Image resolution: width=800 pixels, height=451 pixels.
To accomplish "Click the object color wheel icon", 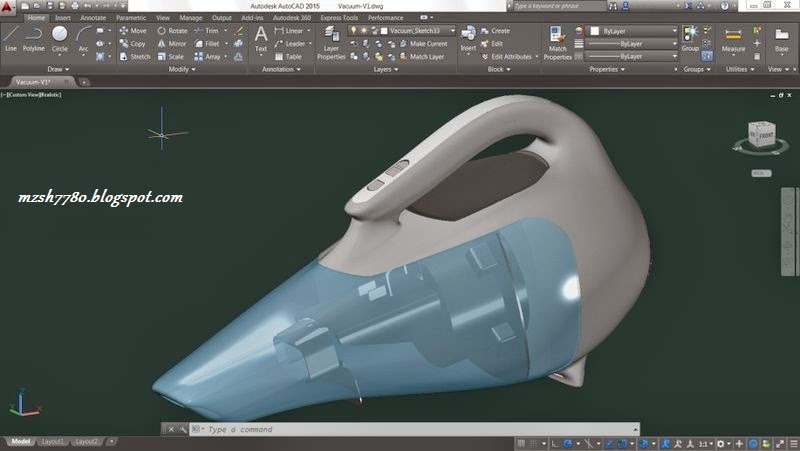I will tap(579, 31).
